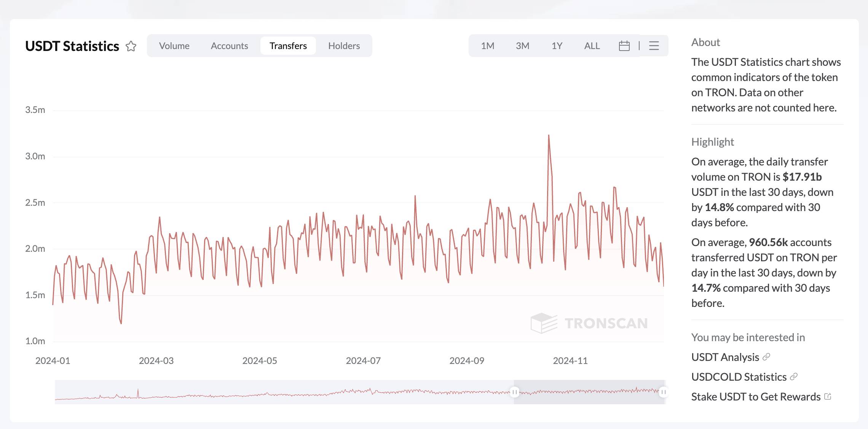Click the shaded selected window in the range navigator
The image size is (868, 429).
(x=589, y=392)
